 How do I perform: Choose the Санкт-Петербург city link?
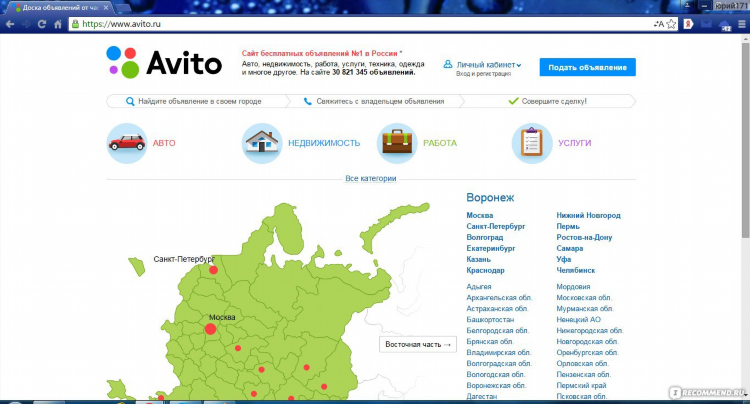click(496, 226)
